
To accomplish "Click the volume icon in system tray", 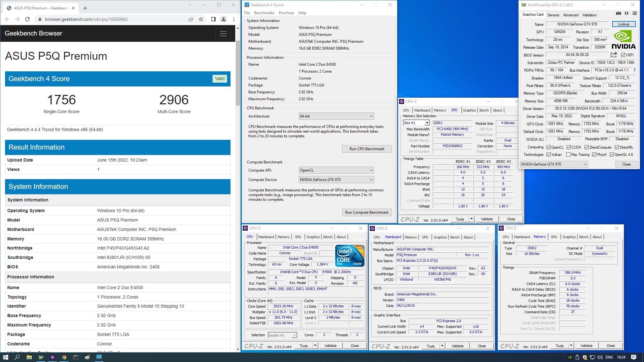I will pyautogui.click(x=600, y=357).
